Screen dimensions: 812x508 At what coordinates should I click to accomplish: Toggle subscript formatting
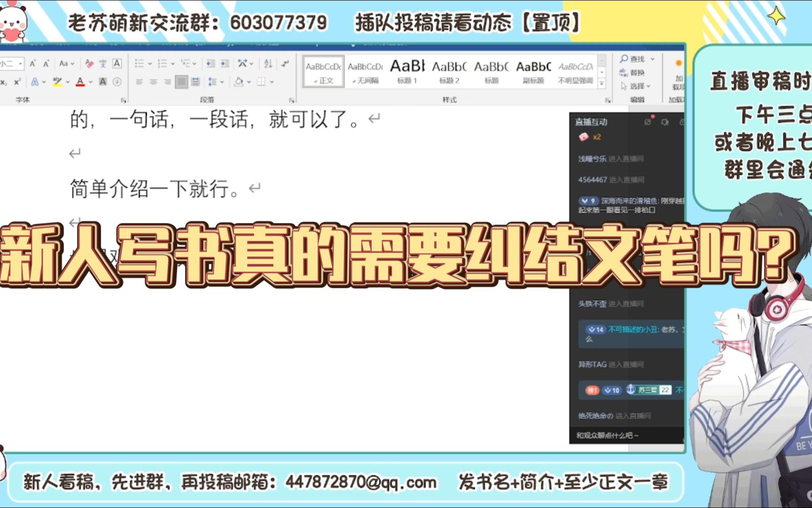click(x=4, y=82)
